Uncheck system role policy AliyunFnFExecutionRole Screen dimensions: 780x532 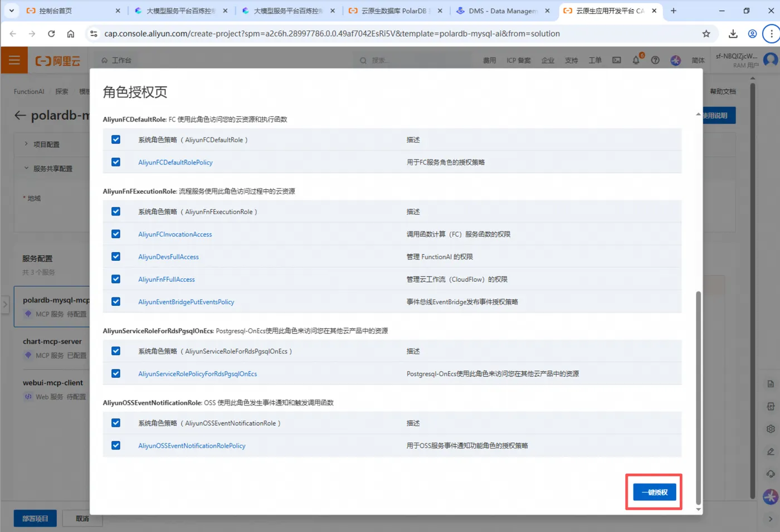tap(115, 212)
